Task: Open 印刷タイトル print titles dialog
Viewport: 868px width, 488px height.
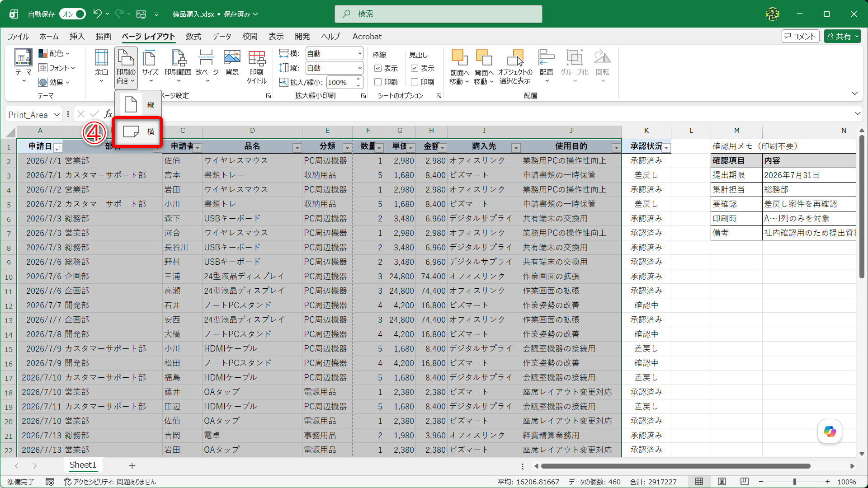Action: (257, 67)
